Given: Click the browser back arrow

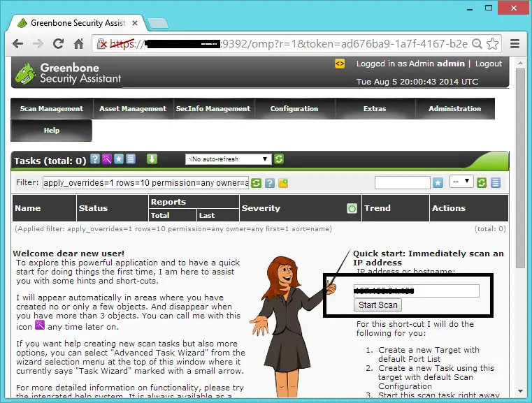Looking at the screenshot, I should pos(18,44).
